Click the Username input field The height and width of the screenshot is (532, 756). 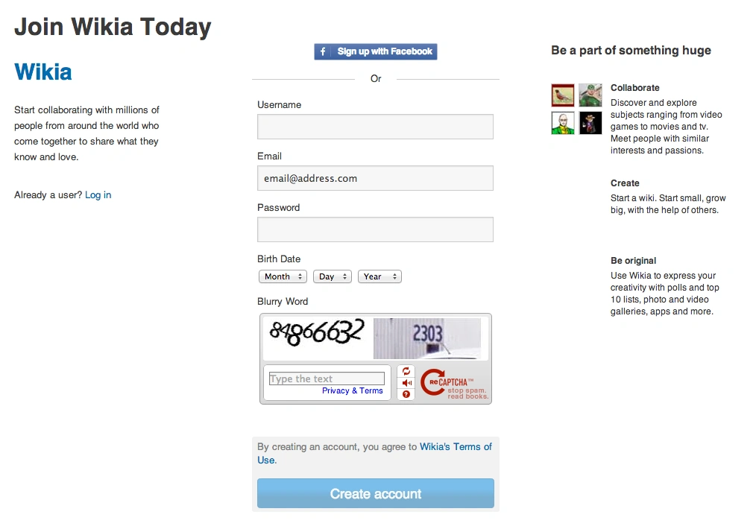pyautogui.click(x=375, y=127)
